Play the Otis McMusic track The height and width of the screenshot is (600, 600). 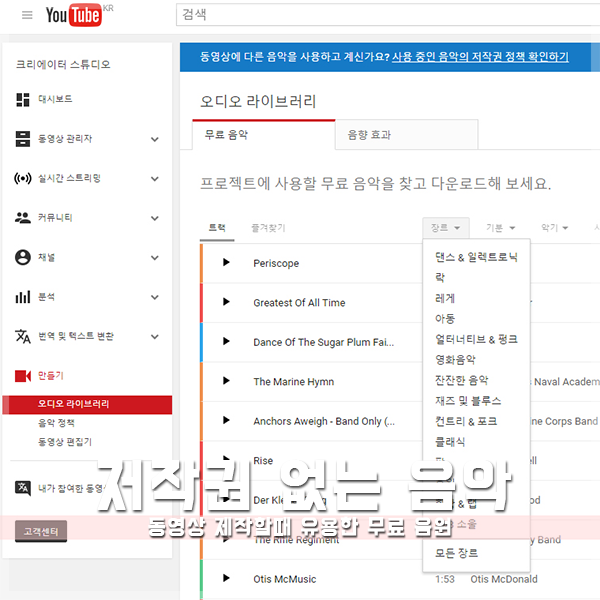226,578
